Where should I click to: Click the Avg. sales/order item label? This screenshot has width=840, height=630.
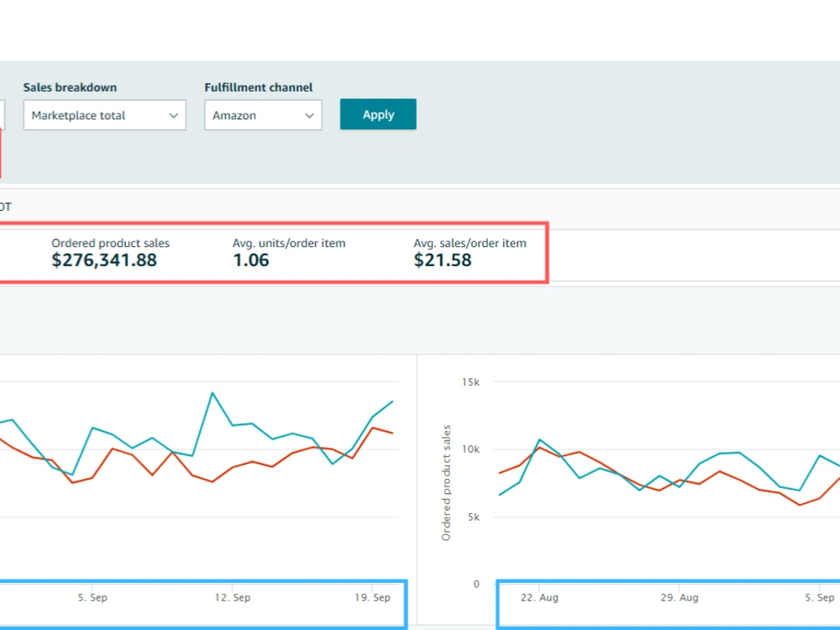(470, 244)
